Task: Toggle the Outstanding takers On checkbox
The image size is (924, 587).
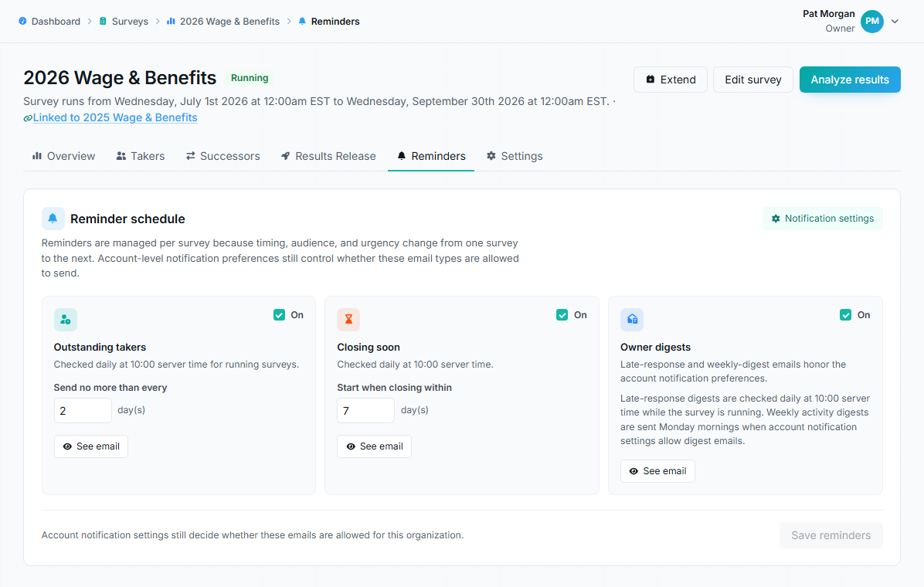Action: pos(280,315)
